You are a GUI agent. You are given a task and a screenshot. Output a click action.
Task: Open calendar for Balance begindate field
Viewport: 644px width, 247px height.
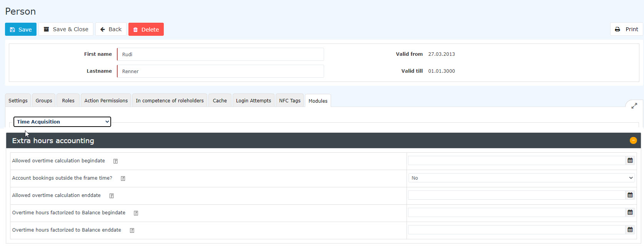(x=630, y=212)
